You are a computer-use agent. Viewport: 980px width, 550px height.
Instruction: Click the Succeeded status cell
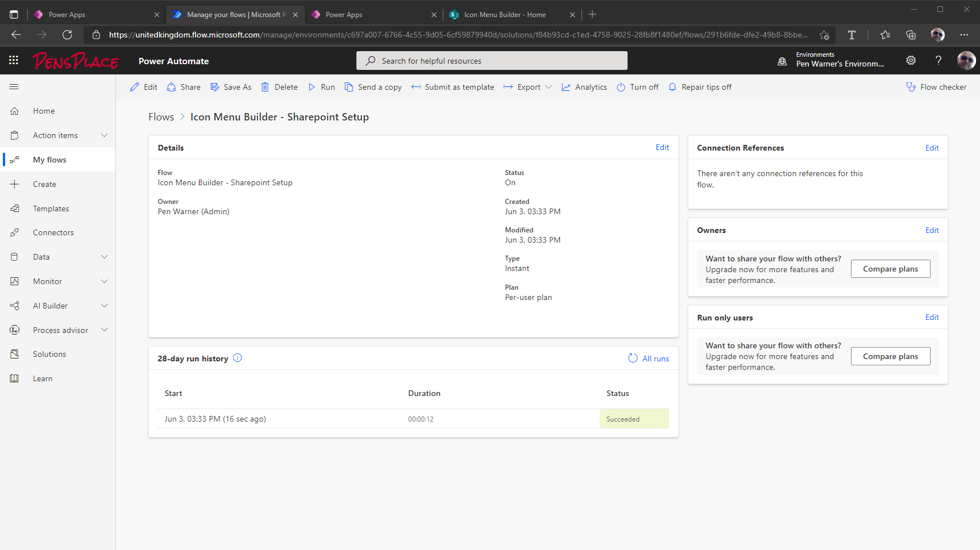coord(634,419)
